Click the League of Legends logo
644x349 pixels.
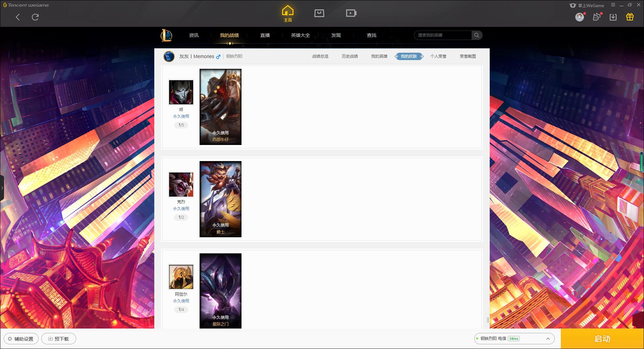[x=166, y=35]
